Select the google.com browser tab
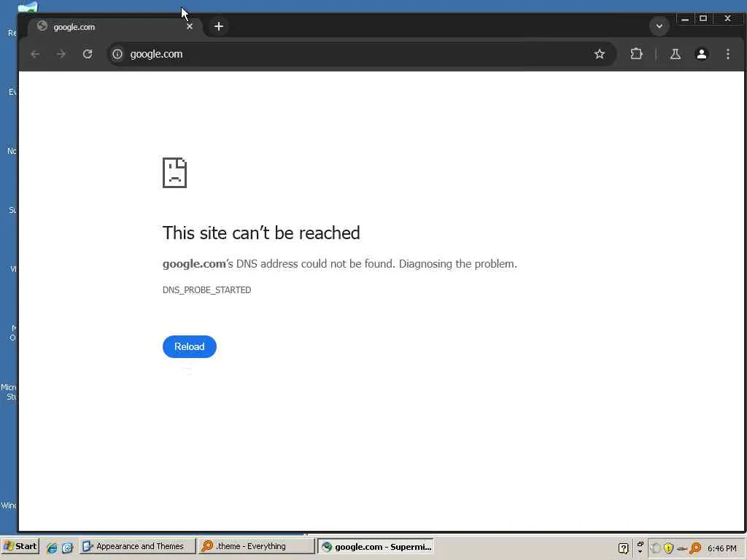 tap(115, 27)
